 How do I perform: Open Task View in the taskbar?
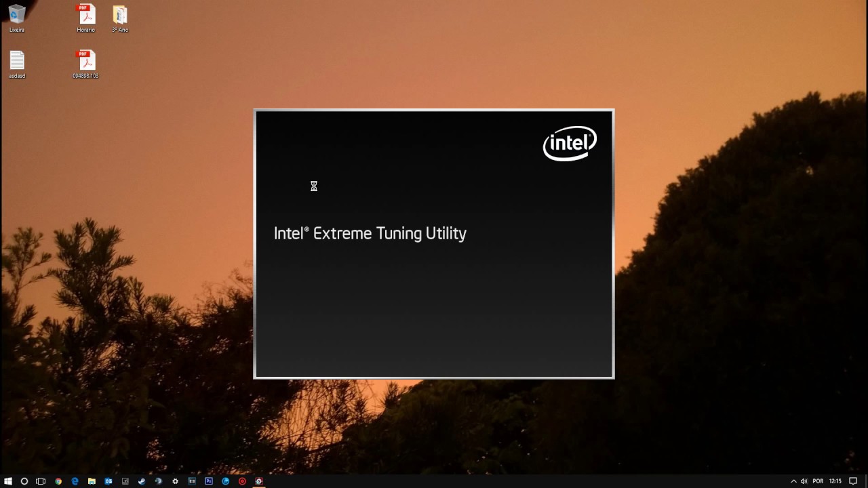(41, 481)
